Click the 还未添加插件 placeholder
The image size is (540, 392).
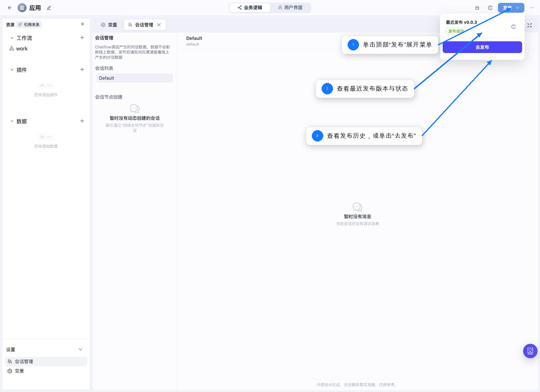[46, 95]
